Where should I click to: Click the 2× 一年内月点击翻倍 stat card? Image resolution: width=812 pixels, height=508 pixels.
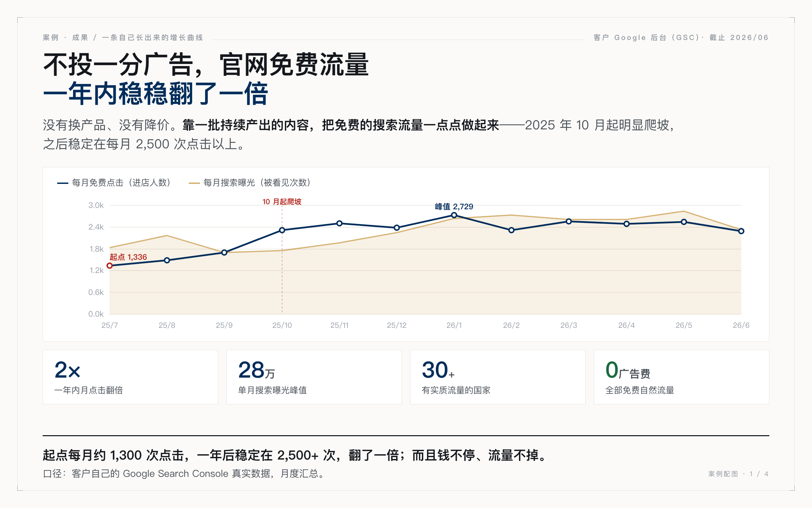(130, 377)
